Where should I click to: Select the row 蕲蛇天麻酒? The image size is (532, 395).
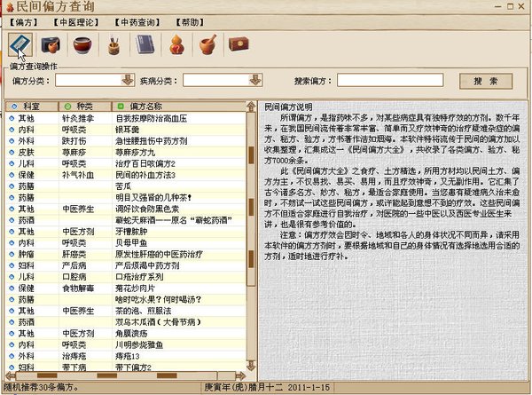pyautogui.click(x=126, y=220)
